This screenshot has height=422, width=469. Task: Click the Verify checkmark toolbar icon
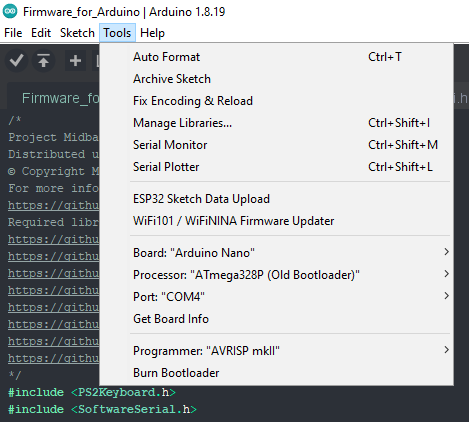[16, 61]
